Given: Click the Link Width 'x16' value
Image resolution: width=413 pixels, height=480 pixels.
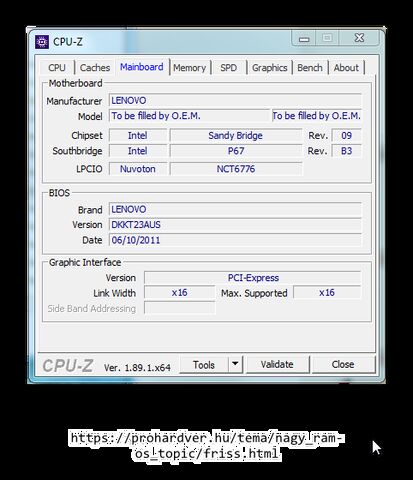Looking at the screenshot, I should (x=180, y=293).
